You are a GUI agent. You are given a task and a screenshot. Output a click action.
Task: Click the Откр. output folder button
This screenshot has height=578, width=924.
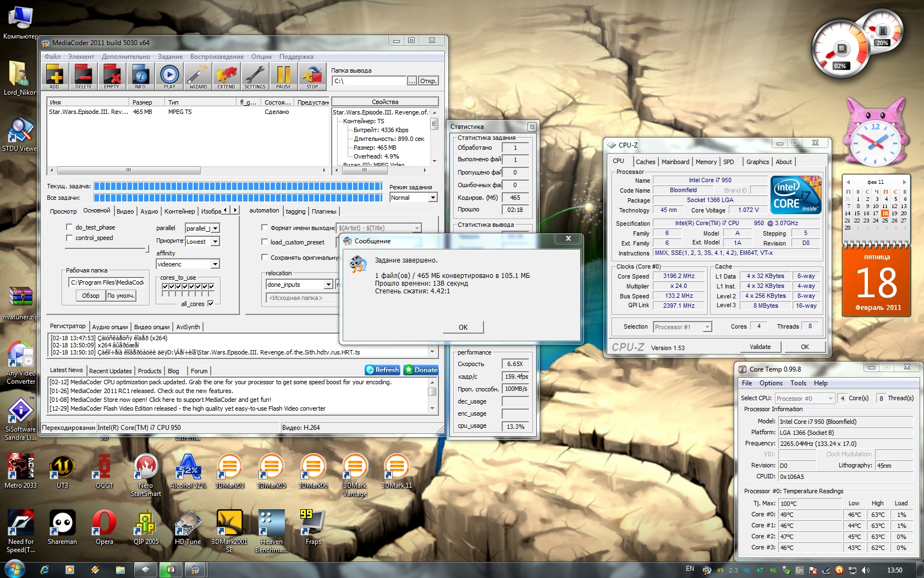click(428, 81)
